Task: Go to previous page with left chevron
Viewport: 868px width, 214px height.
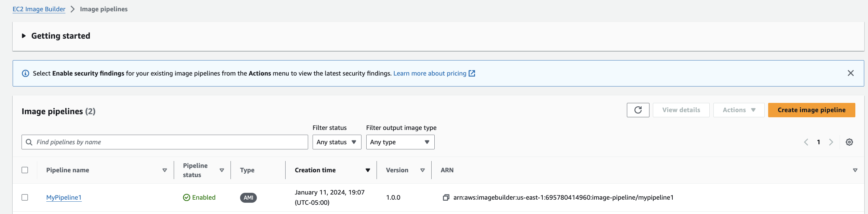Action: tap(806, 142)
